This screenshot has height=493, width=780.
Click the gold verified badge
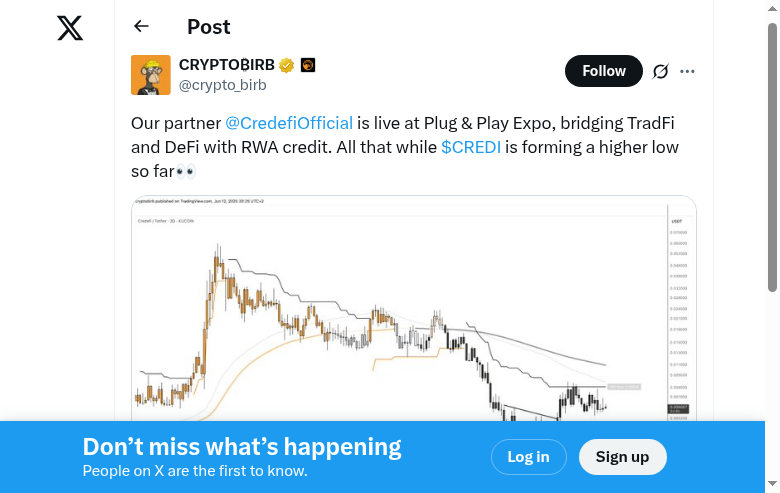tap(286, 66)
